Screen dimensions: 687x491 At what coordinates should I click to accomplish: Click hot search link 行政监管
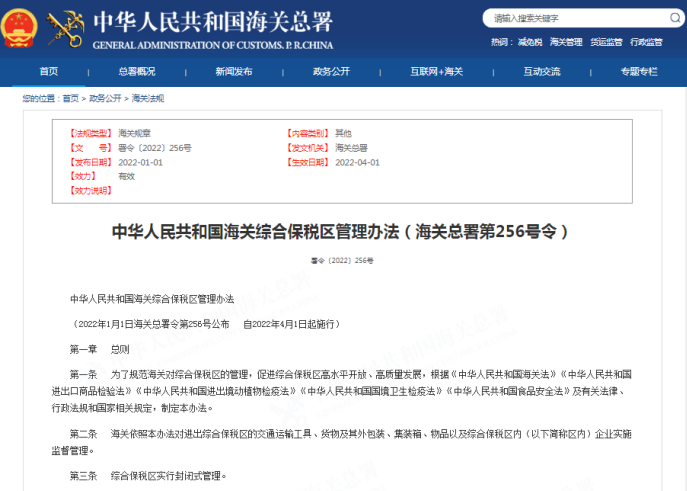pyautogui.click(x=646, y=42)
